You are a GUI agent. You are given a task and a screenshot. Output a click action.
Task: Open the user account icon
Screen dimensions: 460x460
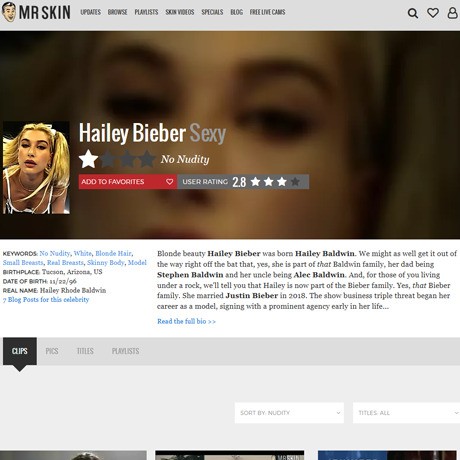(452, 13)
